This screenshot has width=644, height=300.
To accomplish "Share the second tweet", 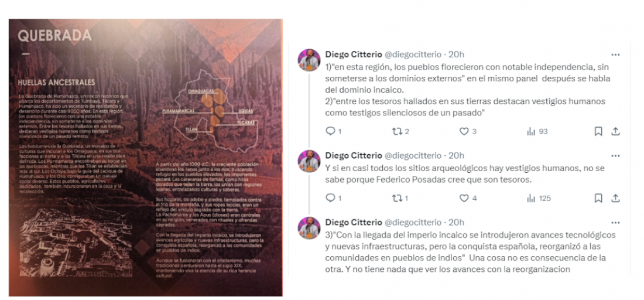I will (x=615, y=199).
